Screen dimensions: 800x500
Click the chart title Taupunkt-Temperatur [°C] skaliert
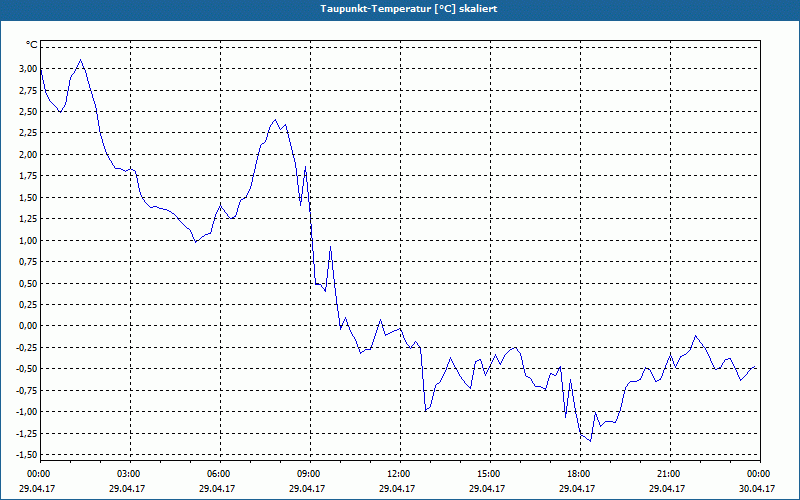click(401, 9)
